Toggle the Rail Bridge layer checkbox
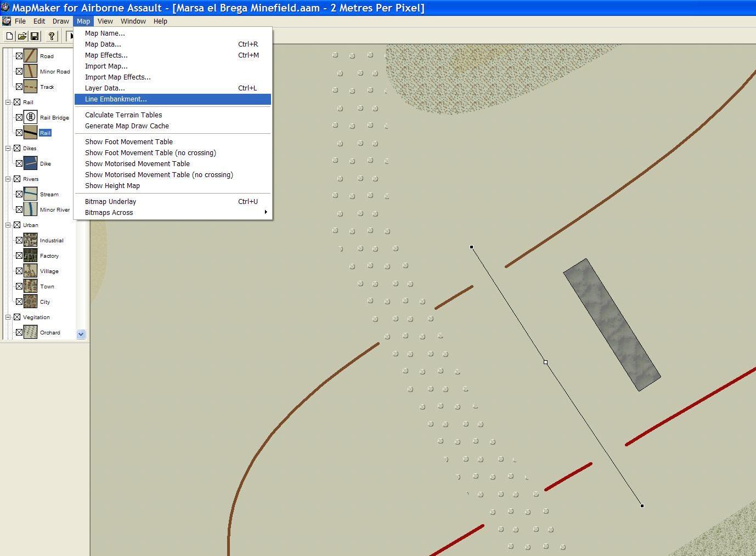 [19, 117]
